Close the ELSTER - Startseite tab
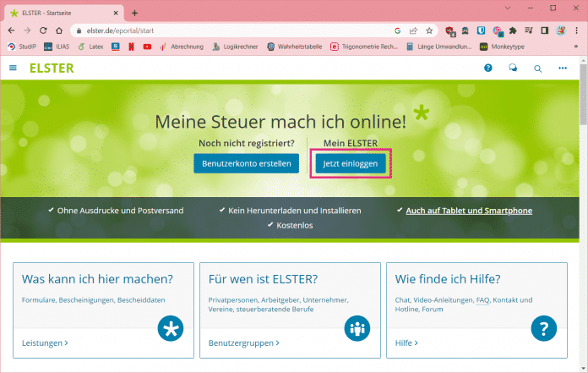The image size is (588, 373). click(116, 13)
